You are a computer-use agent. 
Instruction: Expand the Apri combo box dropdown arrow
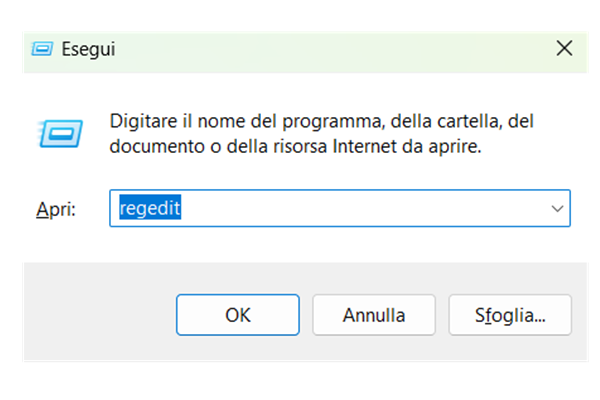556,208
